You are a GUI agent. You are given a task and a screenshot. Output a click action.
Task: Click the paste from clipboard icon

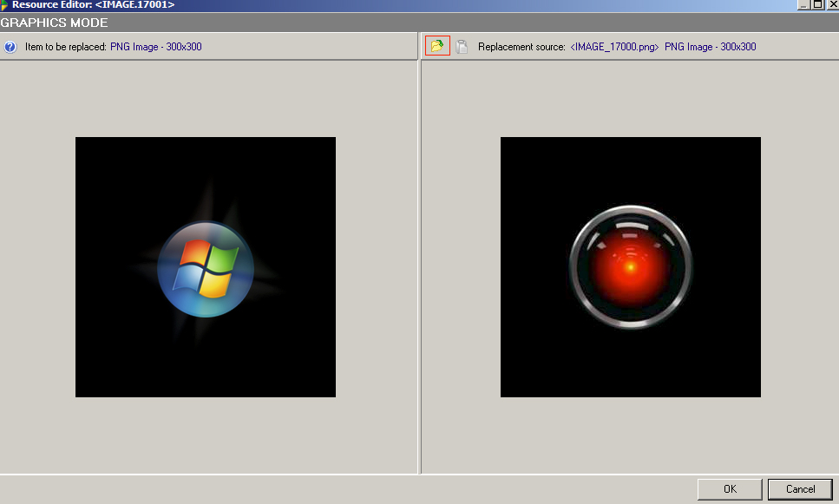click(x=462, y=47)
